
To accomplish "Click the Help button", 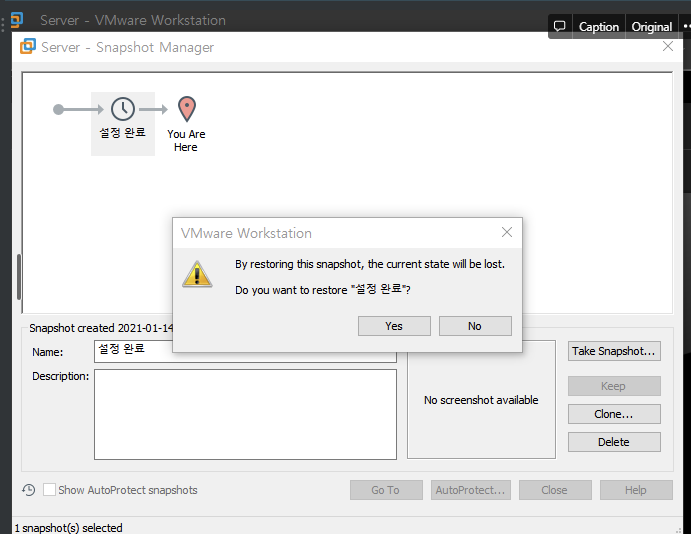I will pos(636,490).
